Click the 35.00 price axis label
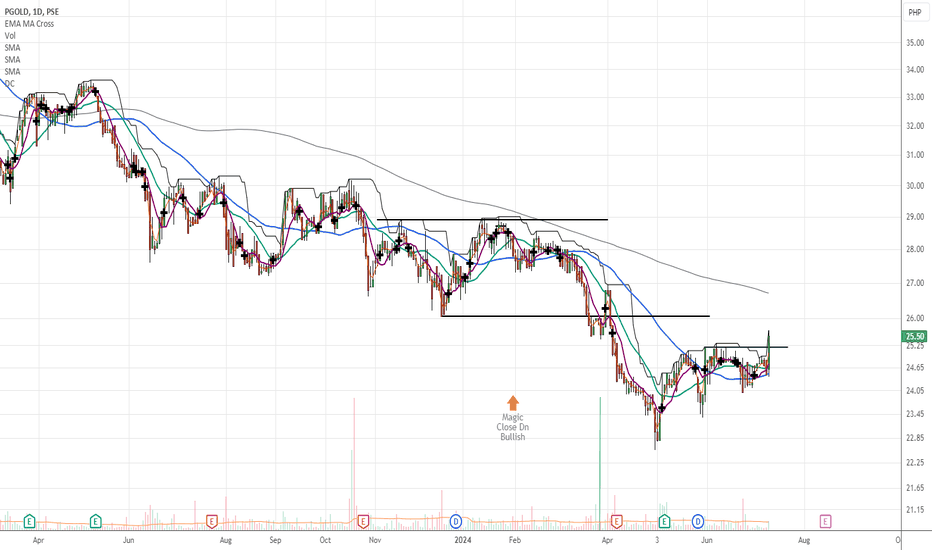 point(915,43)
